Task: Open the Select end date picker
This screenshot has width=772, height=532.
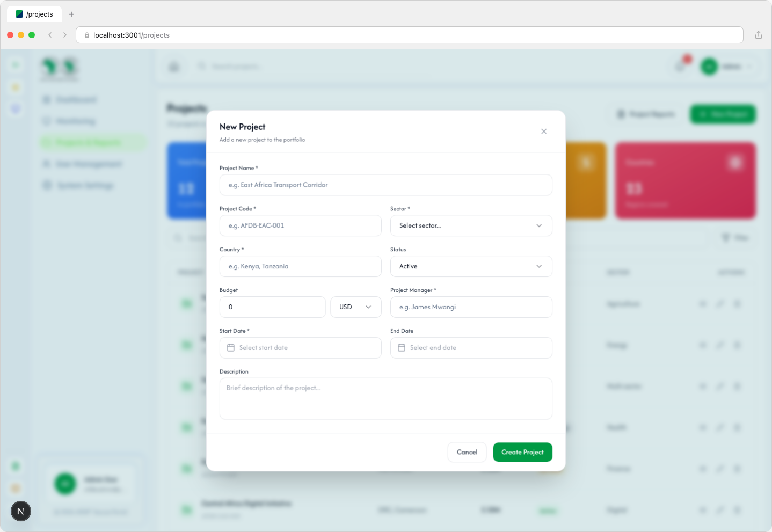Action: 471,348
